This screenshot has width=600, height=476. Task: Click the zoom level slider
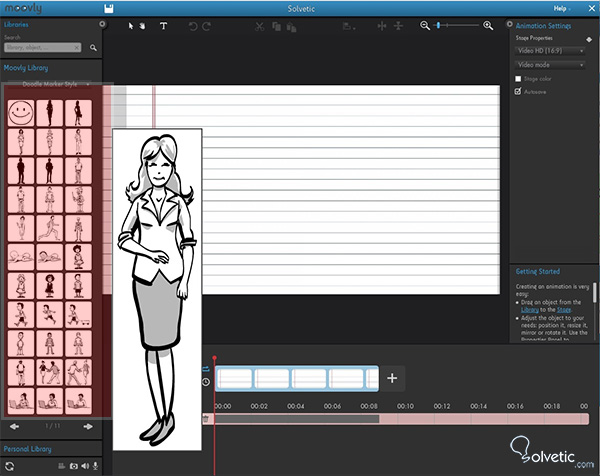click(x=456, y=26)
